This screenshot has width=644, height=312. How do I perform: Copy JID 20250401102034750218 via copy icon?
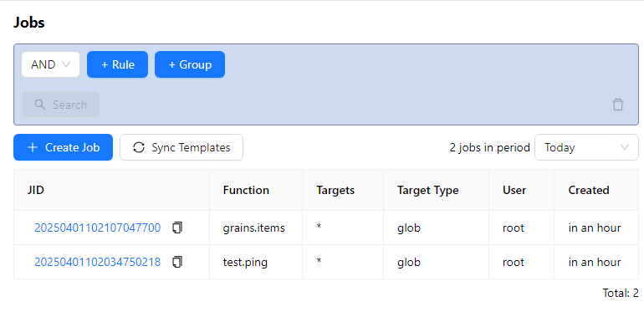pyautogui.click(x=177, y=262)
